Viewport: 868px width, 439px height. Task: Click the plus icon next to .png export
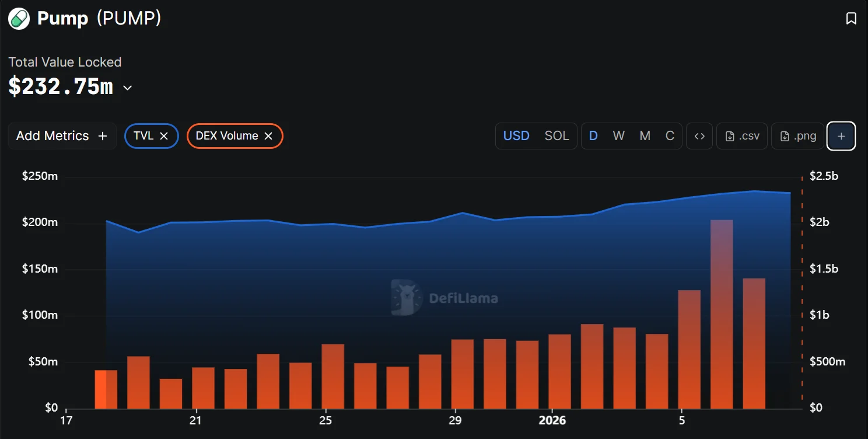click(x=841, y=135)
